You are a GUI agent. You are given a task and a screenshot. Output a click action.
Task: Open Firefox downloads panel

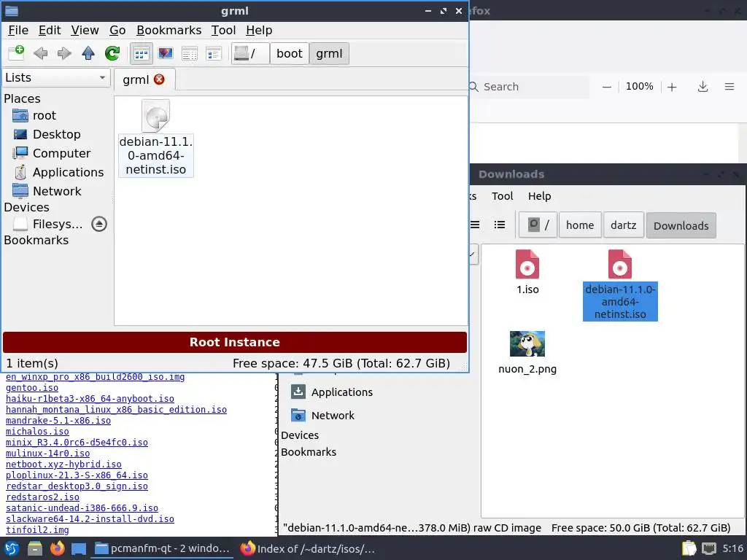pos(703,87)
